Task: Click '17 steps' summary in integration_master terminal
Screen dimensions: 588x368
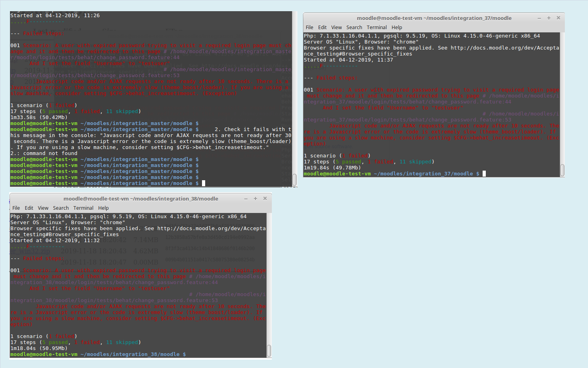Action: point(75,111)
